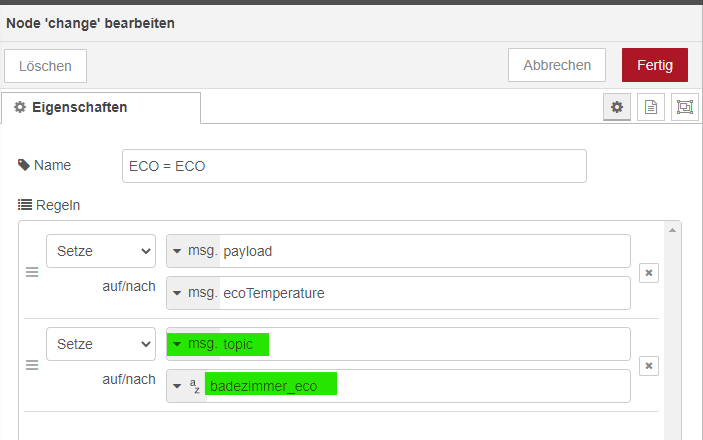The image size is (703, 440).
Task: Open first rule's Setze action dropdown
Action: (x=101, y=251)
